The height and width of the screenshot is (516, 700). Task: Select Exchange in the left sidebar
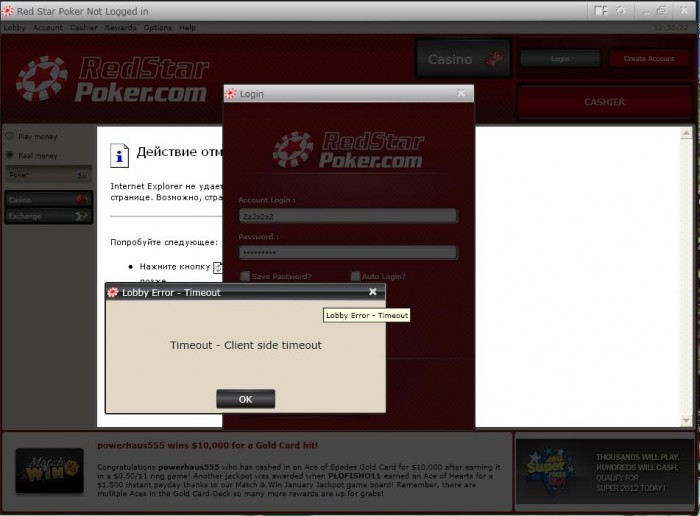[48, 216]
